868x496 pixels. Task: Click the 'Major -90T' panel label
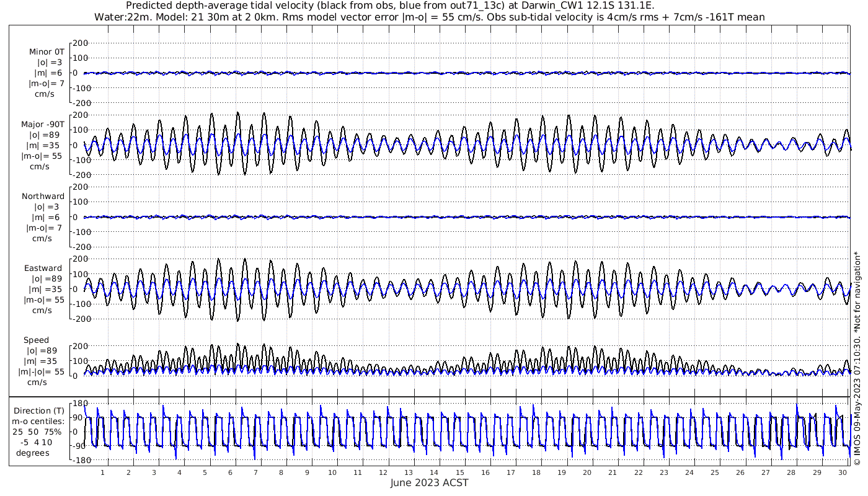pyautogui.click(x=43, y=124)
